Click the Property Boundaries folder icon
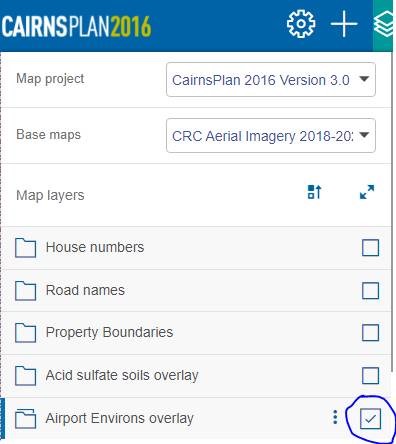Viewport: 396px width, 444px height. click(x=25, y=333)
